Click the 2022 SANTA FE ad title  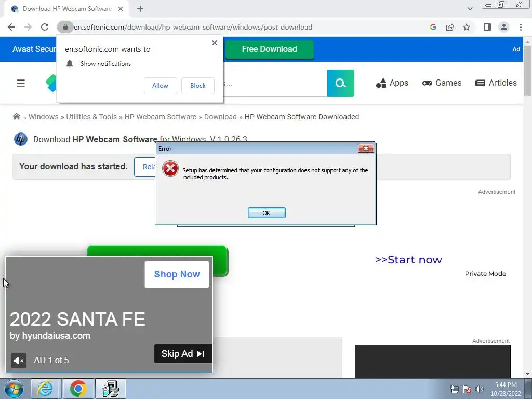[77, 319]
